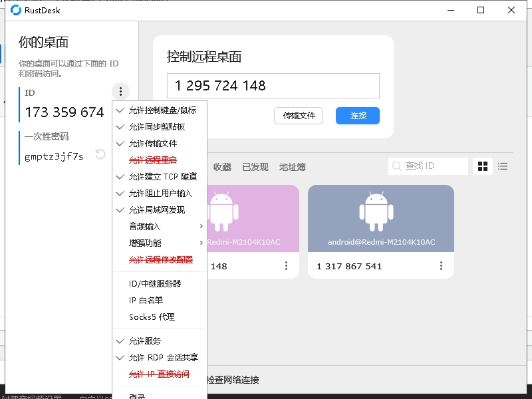Click the search magnifier icon
532x399 pixels.
396,166
